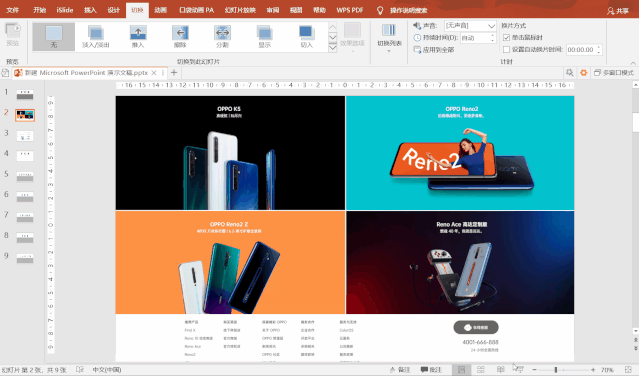Click the orange settings gear icon
The image size is (639, 376).
[x=584, y=73]
